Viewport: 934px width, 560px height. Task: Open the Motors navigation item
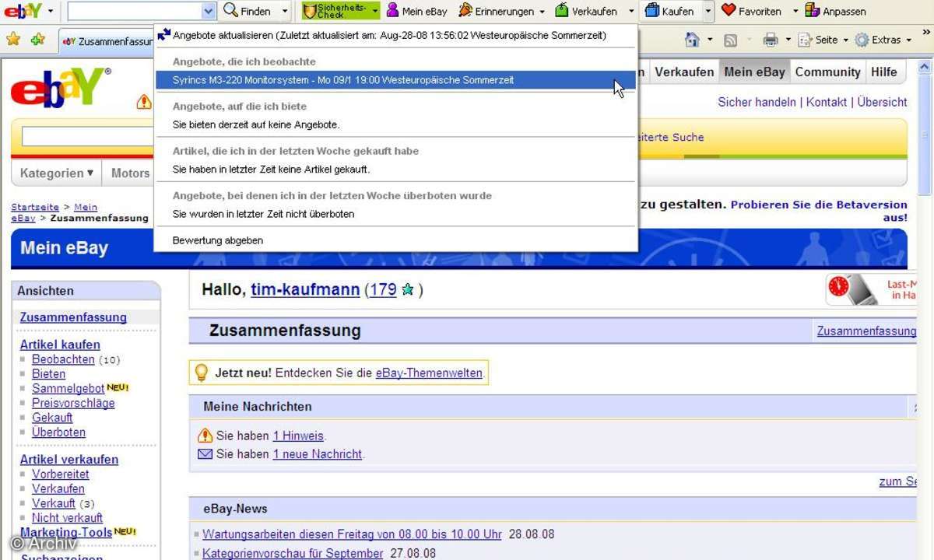pos(130,173)
